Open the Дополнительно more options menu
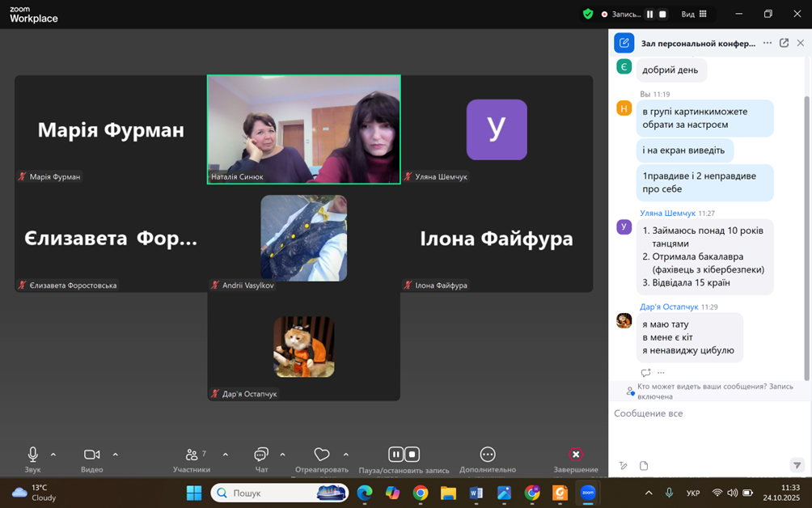The height and width of the screenshot is (508, 812). coord(487,455)
